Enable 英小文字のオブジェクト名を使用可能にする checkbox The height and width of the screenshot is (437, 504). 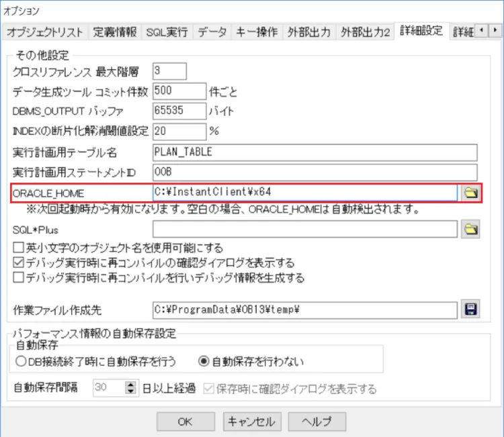click(18, 248)
